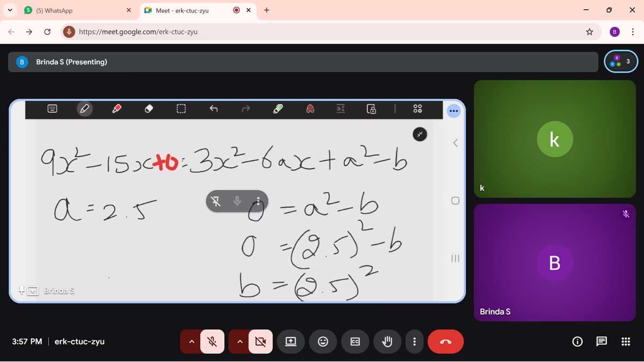Viewport: 644px width, 362px height.
Task: Select the Highlighter tool
Action: (278, 109)
